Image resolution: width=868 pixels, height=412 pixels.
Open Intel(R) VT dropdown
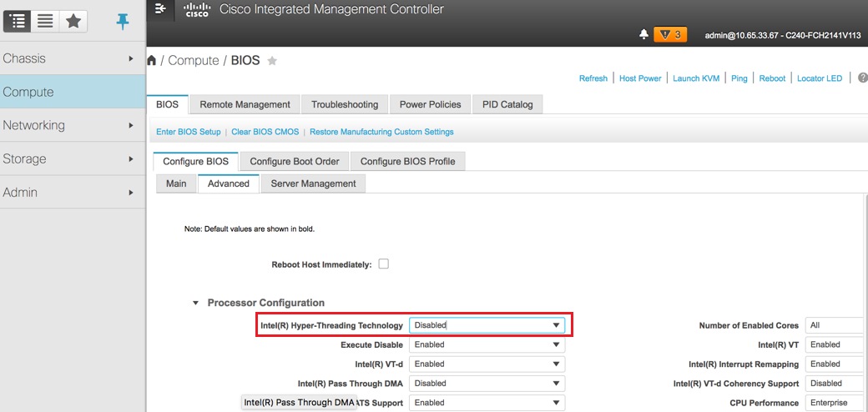[835, 345]
